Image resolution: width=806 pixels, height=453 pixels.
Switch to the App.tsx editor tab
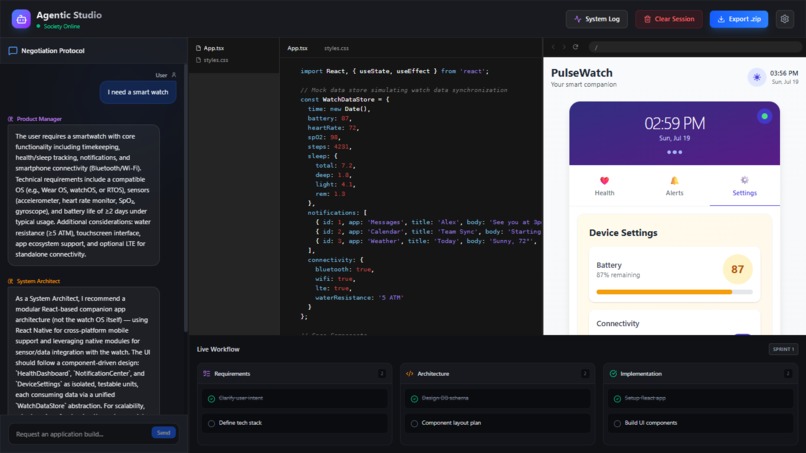297,48
